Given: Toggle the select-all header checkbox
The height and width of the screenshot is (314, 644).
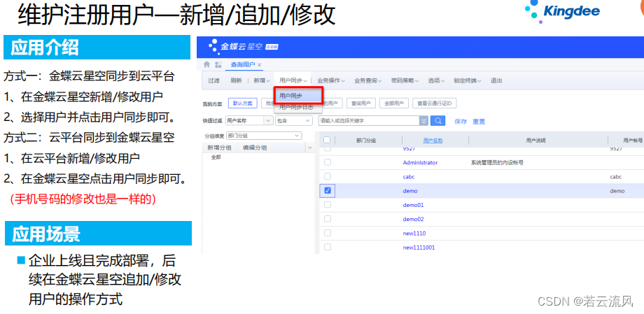Looking at the screenshot, I should click(327, 140).
